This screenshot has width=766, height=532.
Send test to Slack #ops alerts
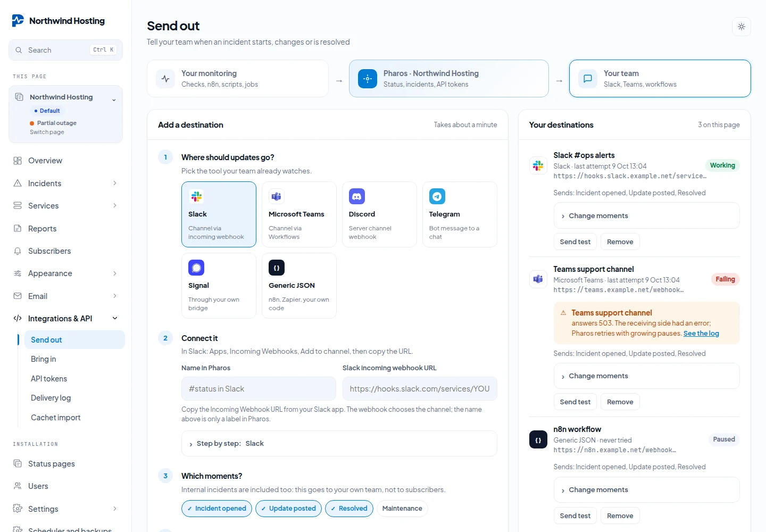click(575, 242)
